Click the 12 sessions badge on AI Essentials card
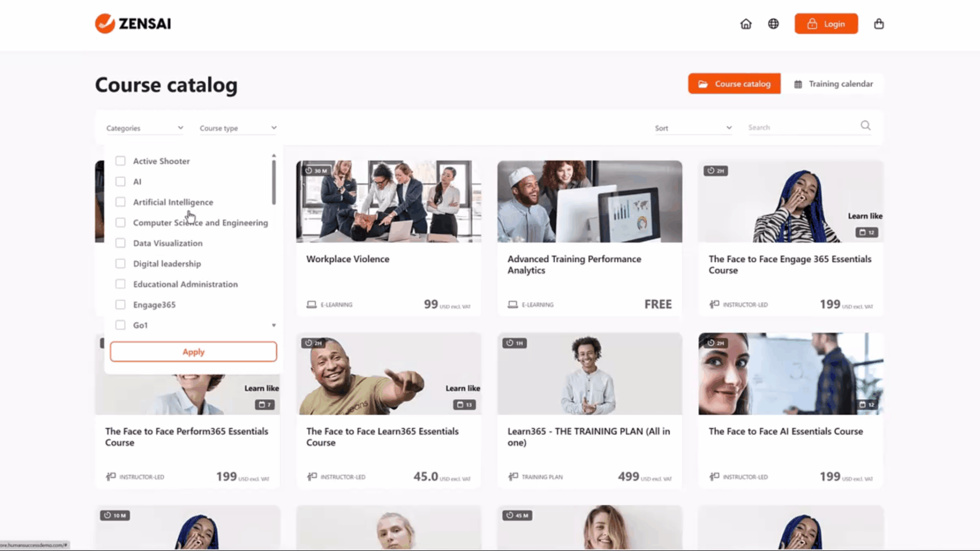 click(x=867, y=405)
